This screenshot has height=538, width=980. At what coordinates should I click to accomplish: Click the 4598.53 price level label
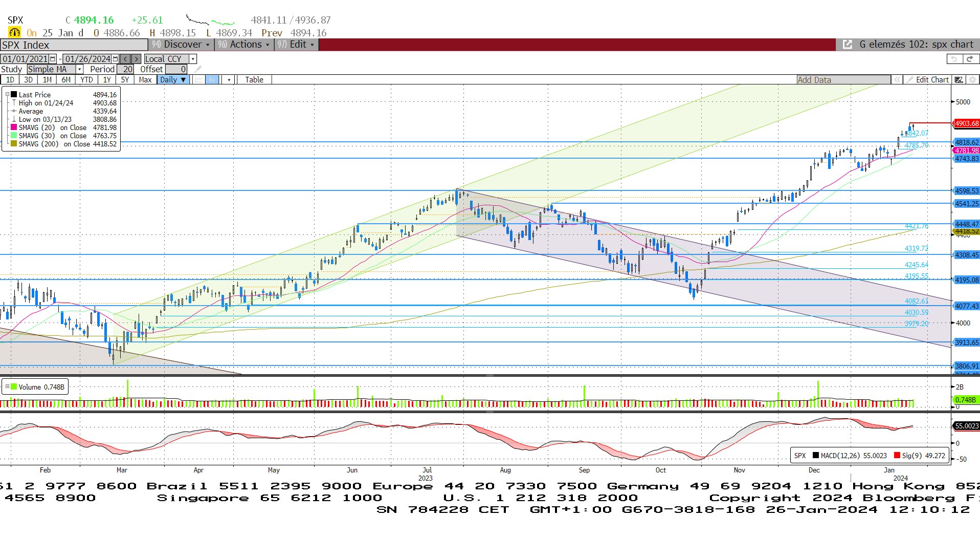pyautogui.click(x=967, y=191)
